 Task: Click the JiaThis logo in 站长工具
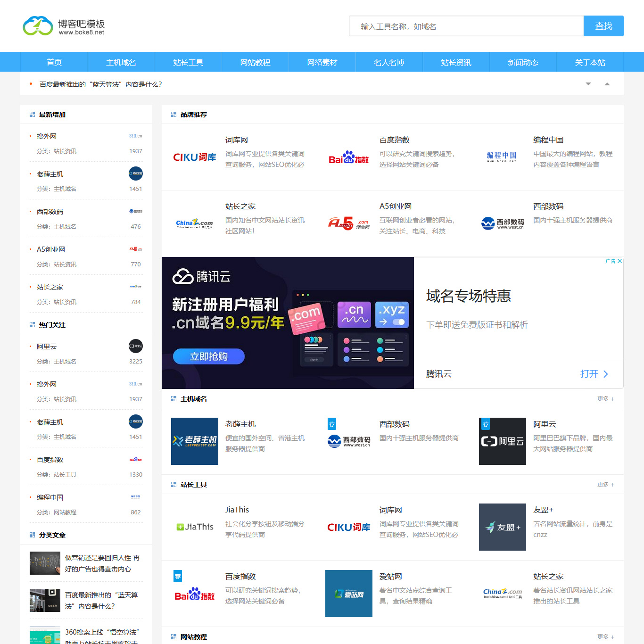tap(195, 527)
